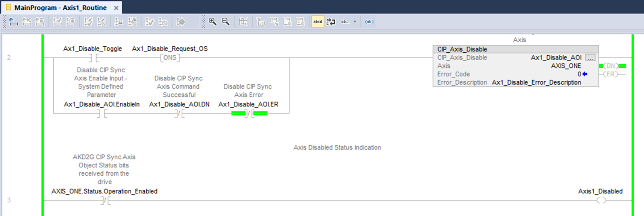Open the ellipsis button beside Ax1_Disable_AOI
The height and width of the screenshot is (216, 644).
pos(590,58)
